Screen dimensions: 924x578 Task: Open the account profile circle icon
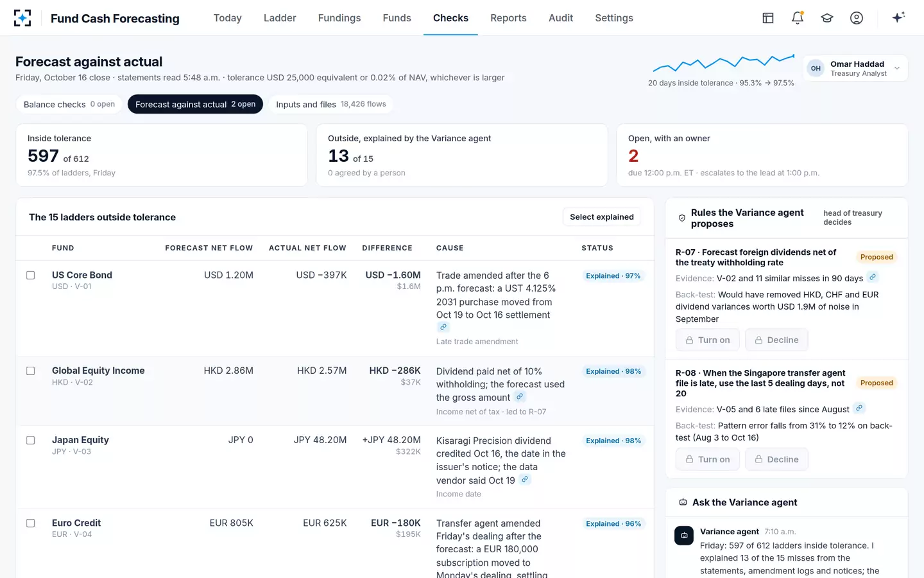(857, 18)
